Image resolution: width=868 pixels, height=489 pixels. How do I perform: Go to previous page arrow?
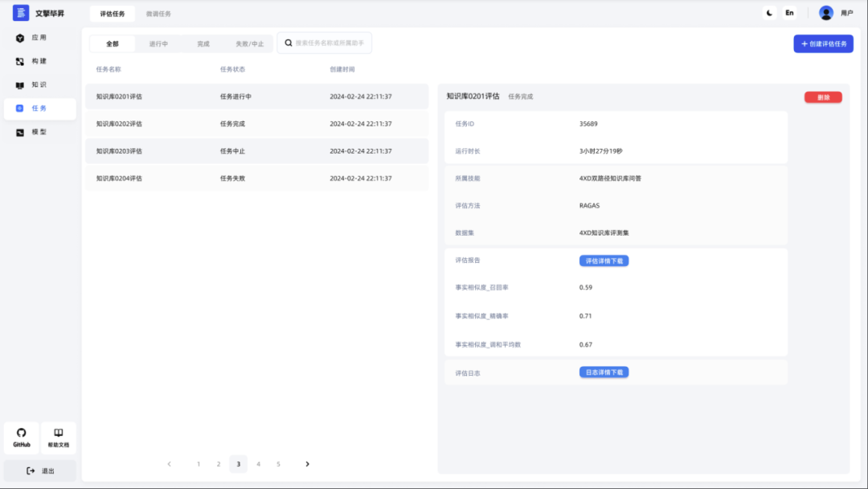coord(170,464)
